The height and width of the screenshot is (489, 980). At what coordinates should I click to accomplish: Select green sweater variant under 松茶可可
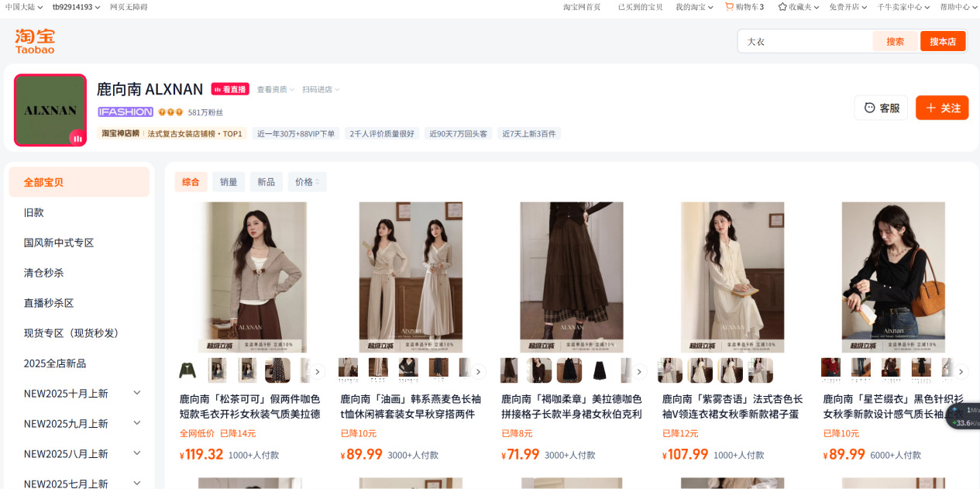(187, 370)
